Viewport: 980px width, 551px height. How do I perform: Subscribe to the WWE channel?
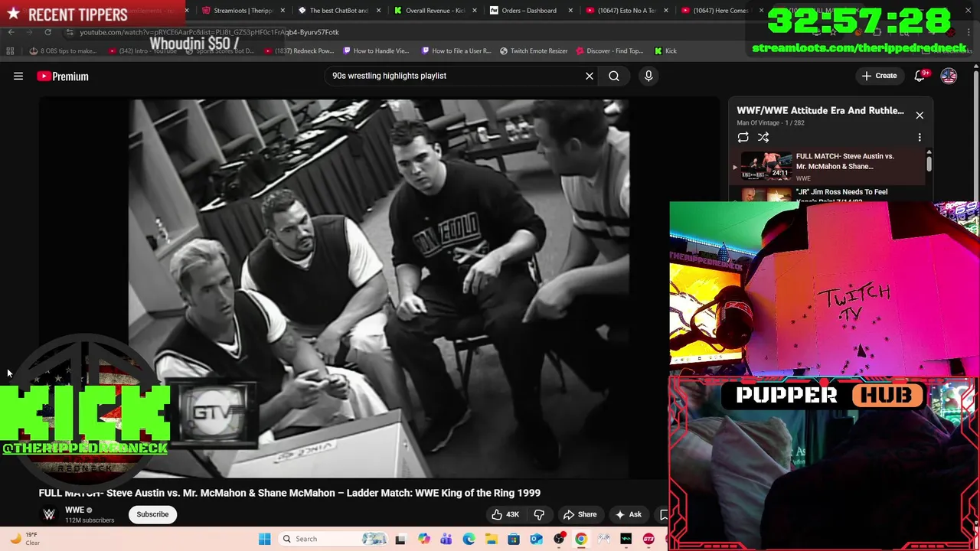pos(152,514)
